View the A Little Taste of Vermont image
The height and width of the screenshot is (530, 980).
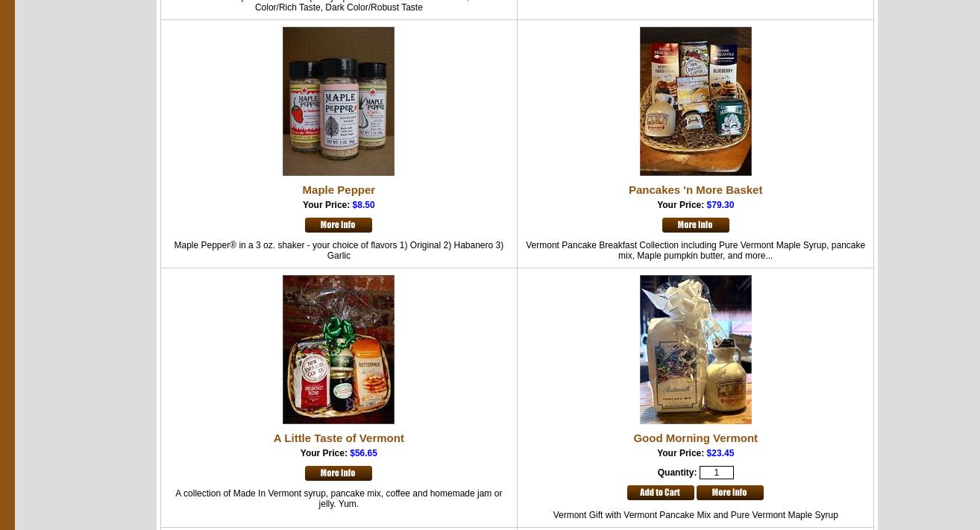point(338,350)
